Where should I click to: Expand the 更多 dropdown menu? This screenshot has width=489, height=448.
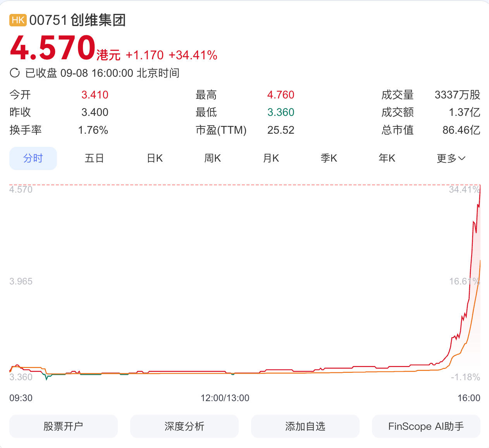pyautogui.click(x=451, y=159)
